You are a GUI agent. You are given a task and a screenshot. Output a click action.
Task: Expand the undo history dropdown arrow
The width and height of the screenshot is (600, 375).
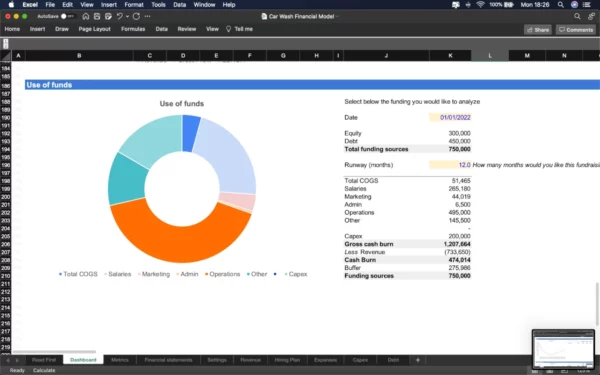click(127, 17)
